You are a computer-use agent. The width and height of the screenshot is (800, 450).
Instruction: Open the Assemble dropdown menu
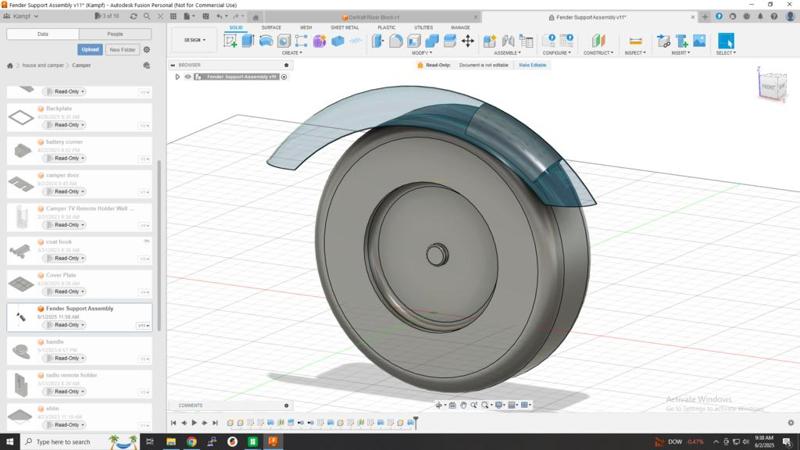coord(507,53)
